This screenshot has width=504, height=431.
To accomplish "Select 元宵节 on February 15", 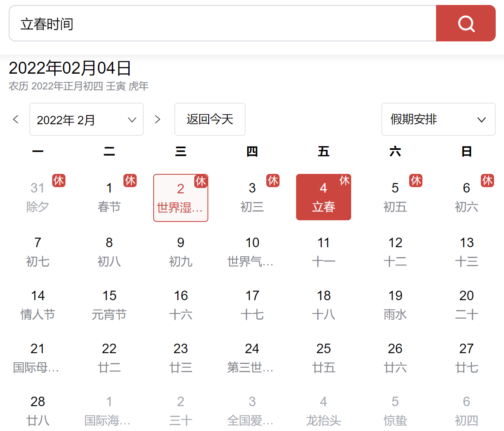I will pos(109,314).
